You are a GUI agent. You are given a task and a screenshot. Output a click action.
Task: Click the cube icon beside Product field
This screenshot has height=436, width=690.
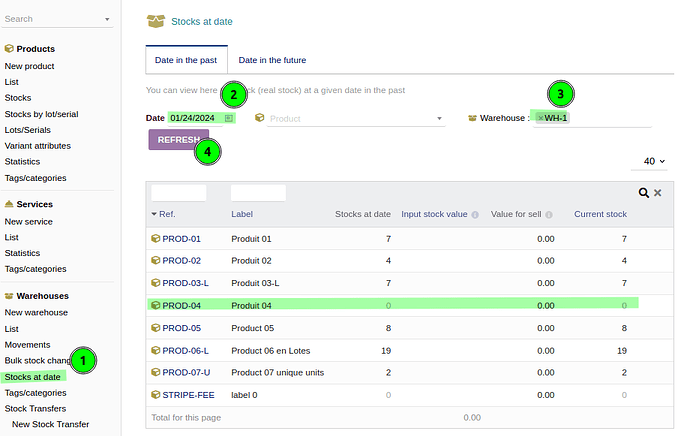[260, 117]
